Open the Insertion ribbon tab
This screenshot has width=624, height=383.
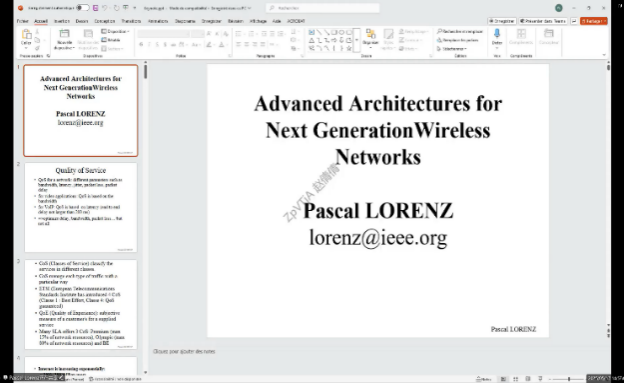[x=62, y=21]
